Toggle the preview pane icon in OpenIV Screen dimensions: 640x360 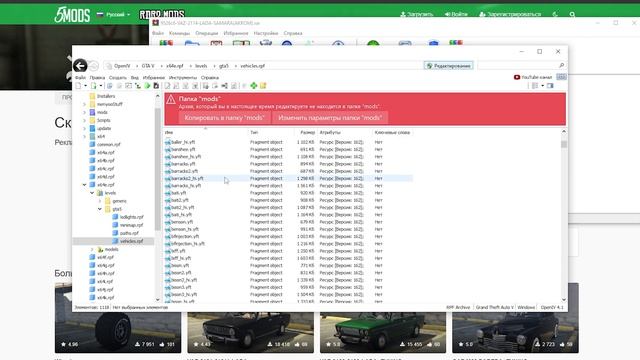pos(550,86)
